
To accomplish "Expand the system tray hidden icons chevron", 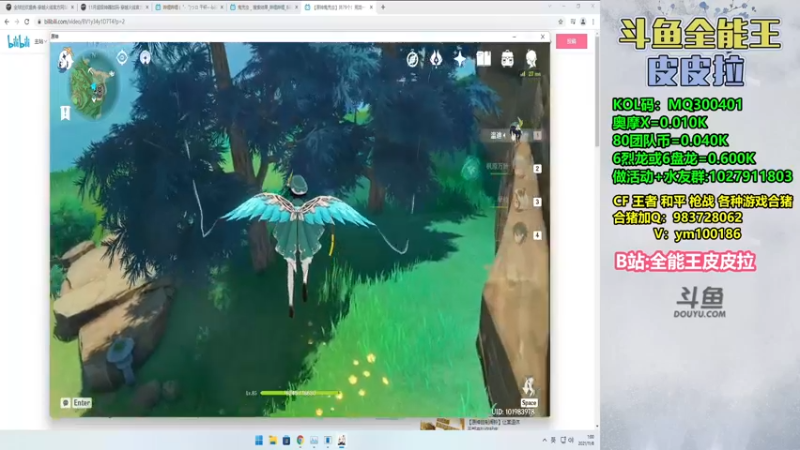I will pos(544,440).
